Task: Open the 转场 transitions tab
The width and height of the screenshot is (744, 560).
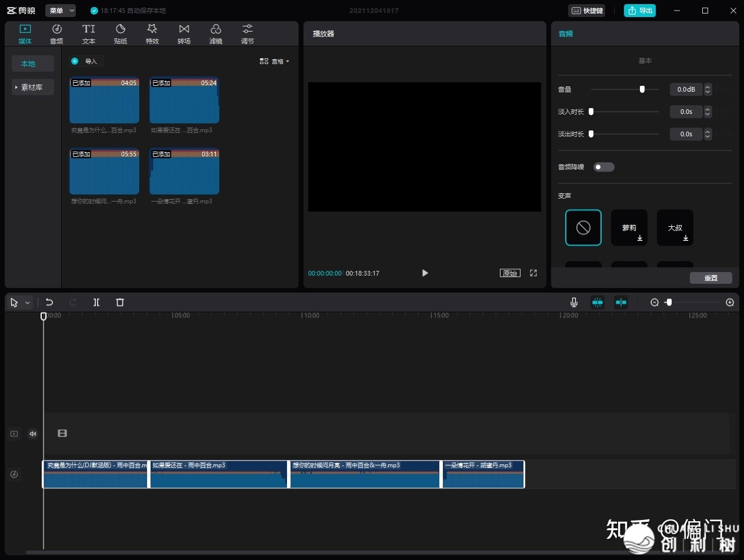Action: (x=184, y=34)
